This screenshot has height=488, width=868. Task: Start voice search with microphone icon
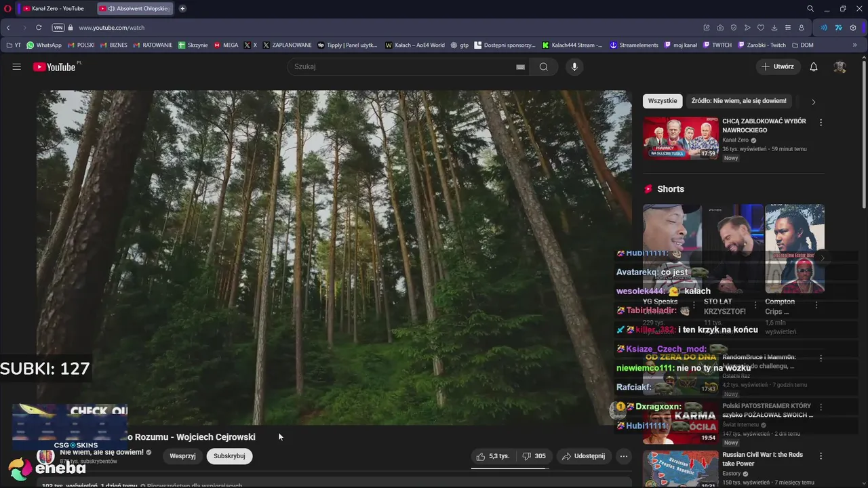pos(574,66)
